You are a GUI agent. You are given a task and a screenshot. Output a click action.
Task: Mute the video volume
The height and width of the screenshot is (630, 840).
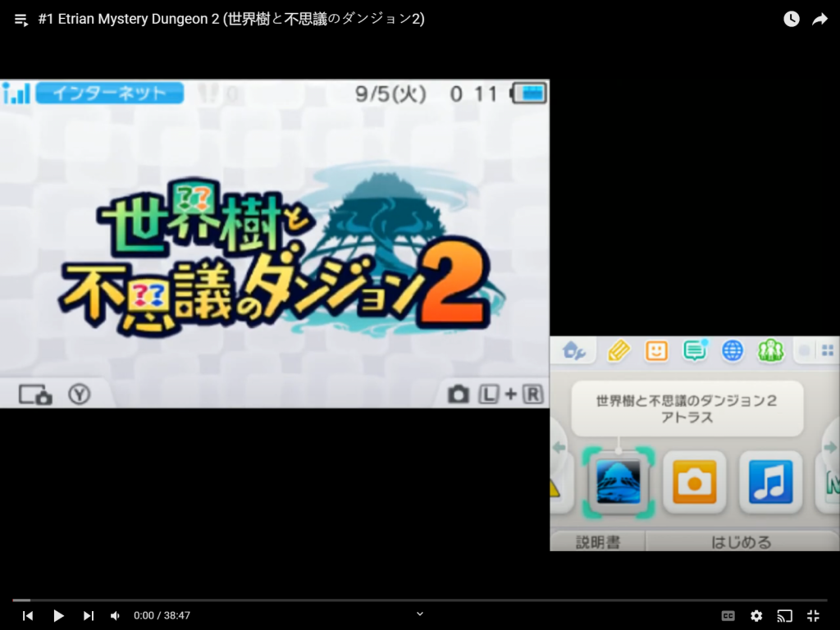(115, 615)
